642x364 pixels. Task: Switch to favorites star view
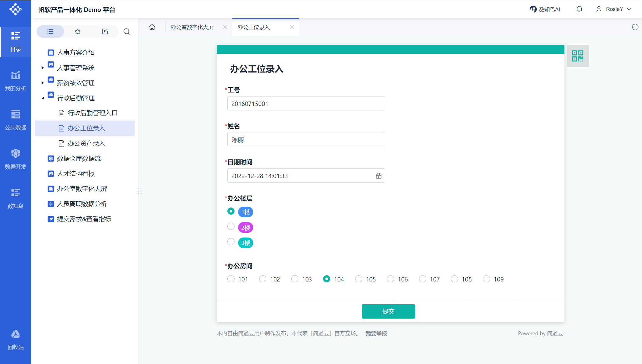78,31
